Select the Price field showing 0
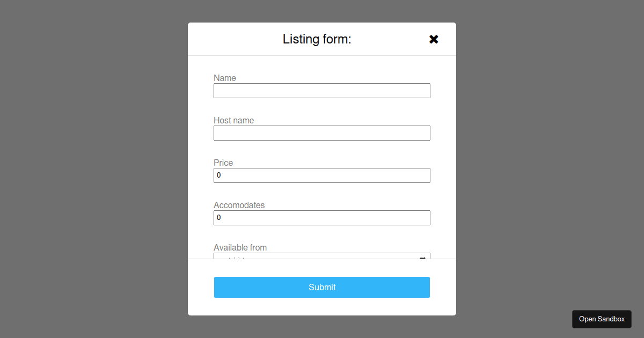The image size is (644, 338). coord(322,175)
